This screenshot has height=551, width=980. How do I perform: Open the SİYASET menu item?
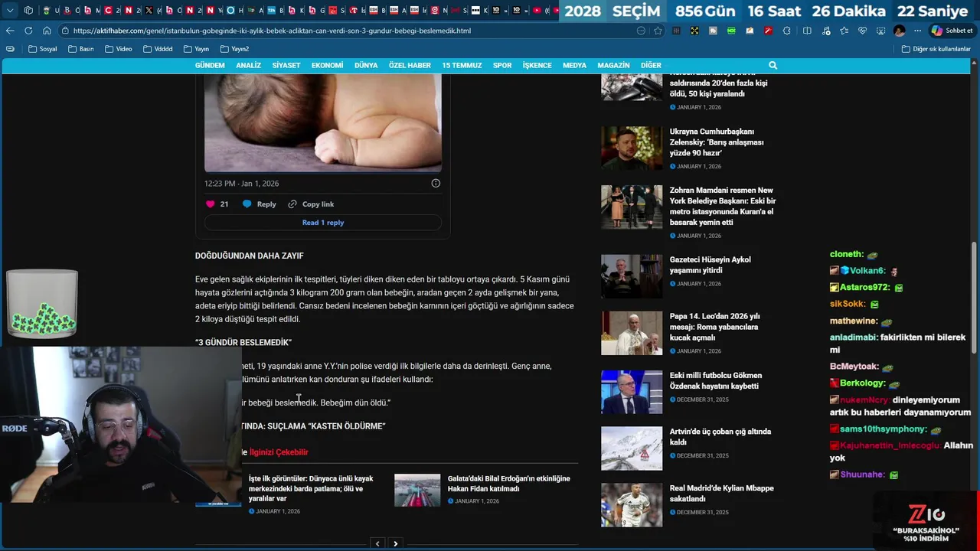tap(286, 66)
